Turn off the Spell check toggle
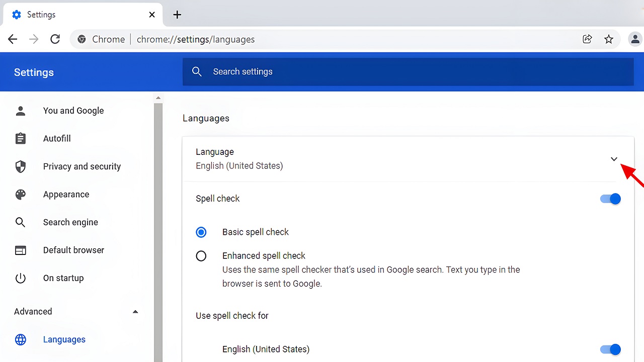Screen dimensions: 644x362 tap(610, 199)
